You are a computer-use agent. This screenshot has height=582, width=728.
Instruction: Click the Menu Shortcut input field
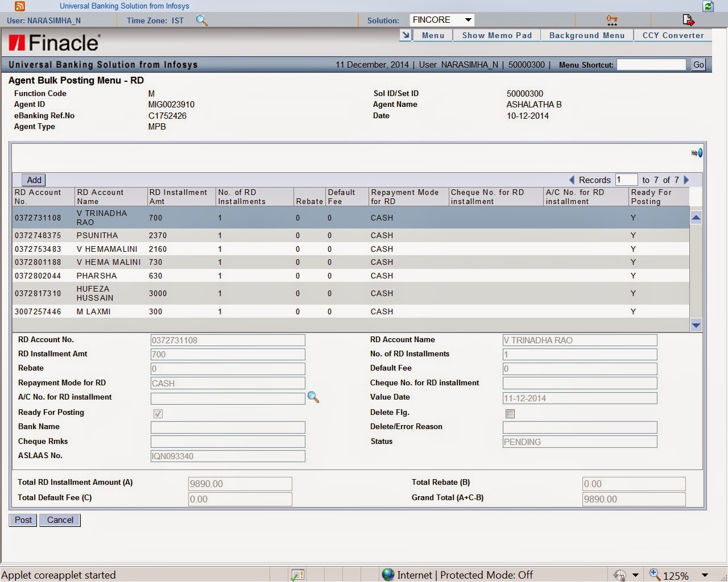click(x=652, y=65)
